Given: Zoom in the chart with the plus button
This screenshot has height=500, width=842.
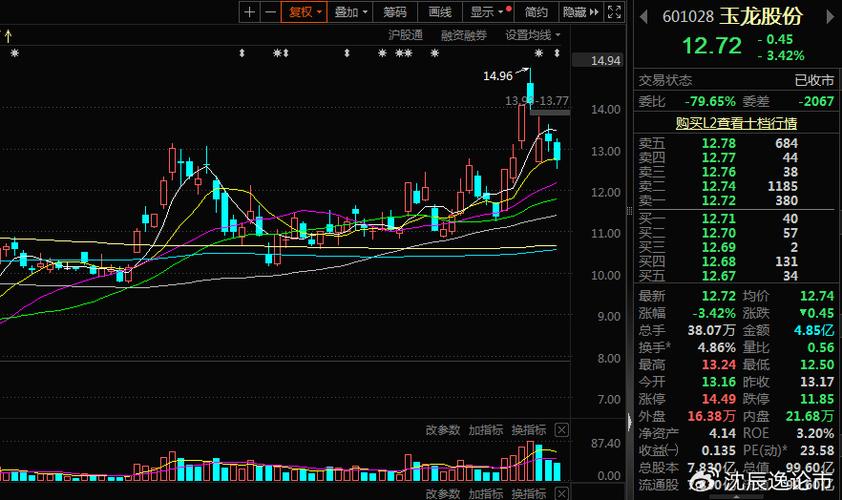Looking at the screenshot, I should click(249, 12).
